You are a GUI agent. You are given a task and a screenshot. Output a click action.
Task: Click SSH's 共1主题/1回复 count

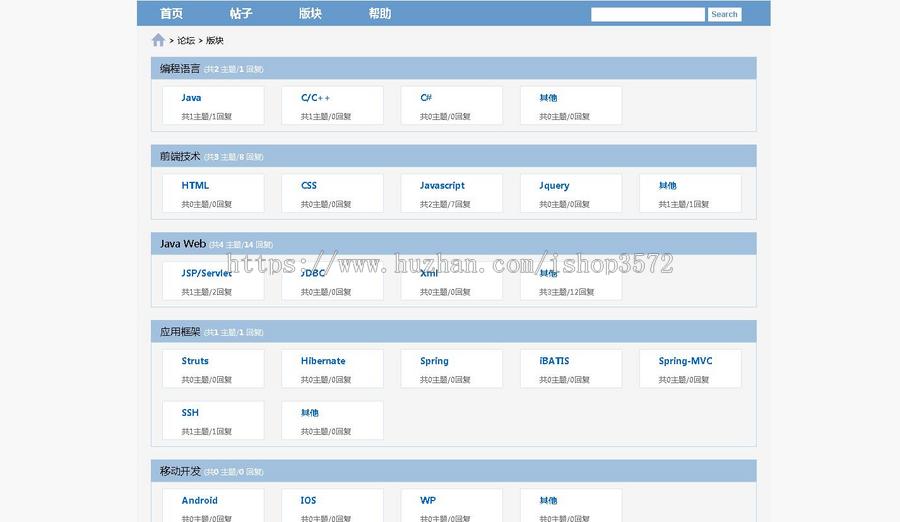pos(207,431)
